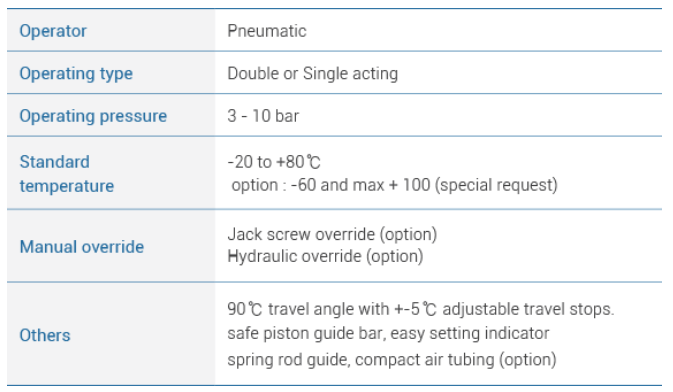Click the Manual override label

pyautogui.click(x=82, y=247)
